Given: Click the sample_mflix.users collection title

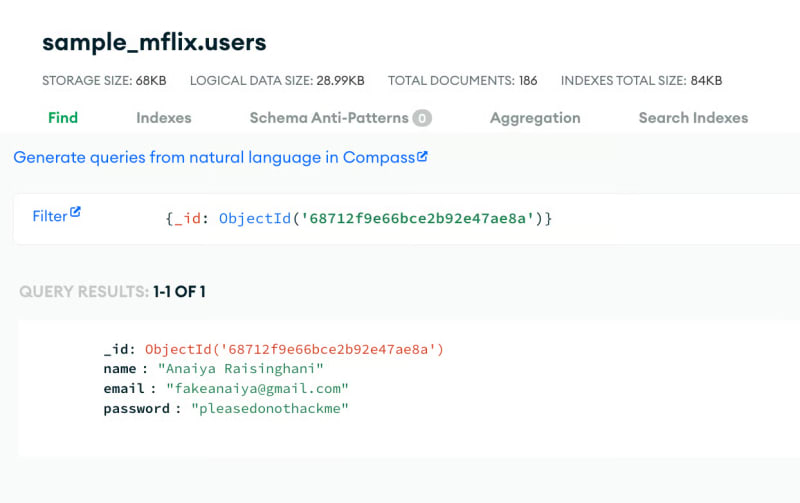Looking at the screenshot, I should pos(154,43).
